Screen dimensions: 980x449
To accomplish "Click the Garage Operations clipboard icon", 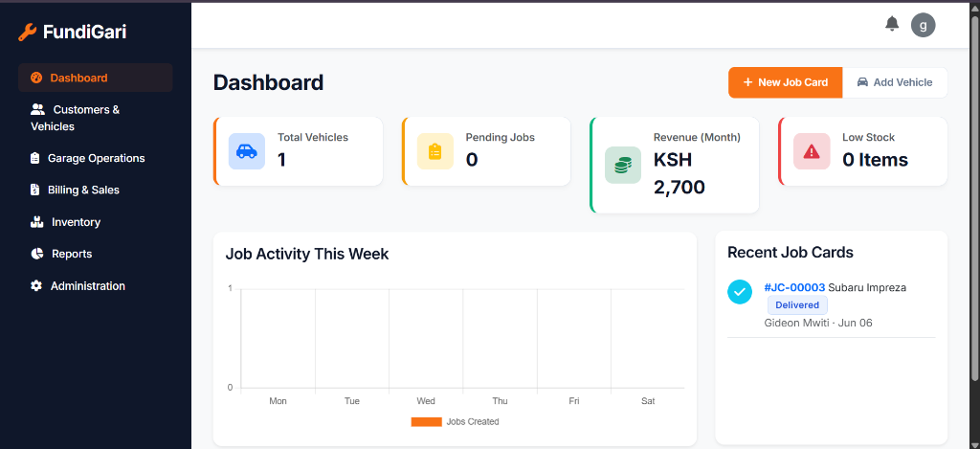I will (35, 158).
